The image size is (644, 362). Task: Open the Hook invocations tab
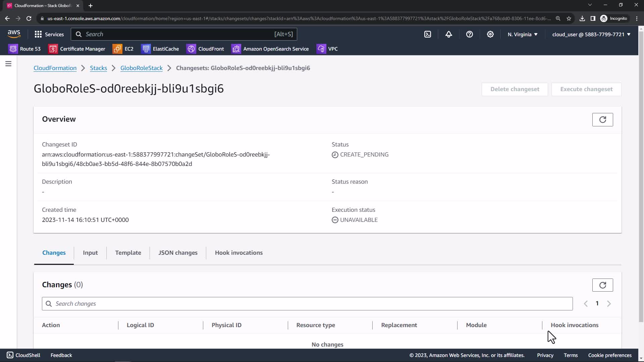pos(238,253)
